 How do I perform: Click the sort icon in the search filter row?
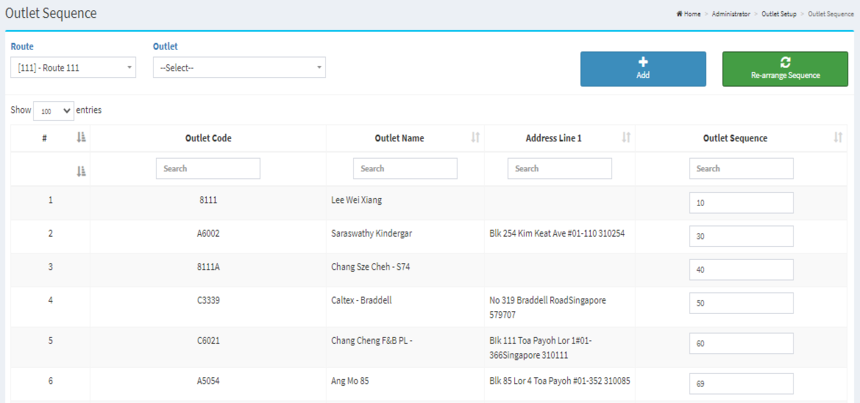coord(81,171)
